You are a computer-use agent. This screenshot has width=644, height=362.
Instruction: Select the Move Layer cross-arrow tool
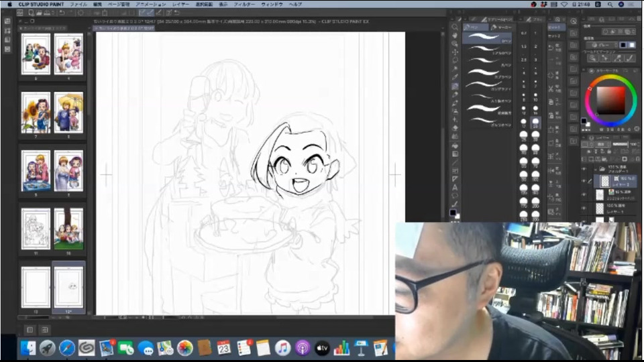(x=455, y=52)
